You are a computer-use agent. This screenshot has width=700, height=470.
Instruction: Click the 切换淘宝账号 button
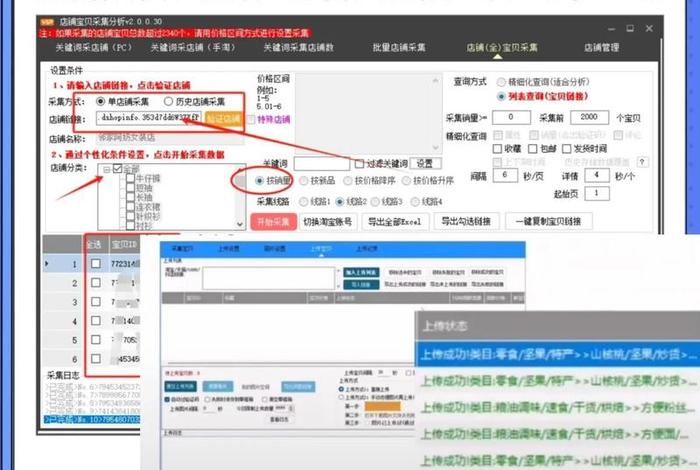click(x=328, y=222)
